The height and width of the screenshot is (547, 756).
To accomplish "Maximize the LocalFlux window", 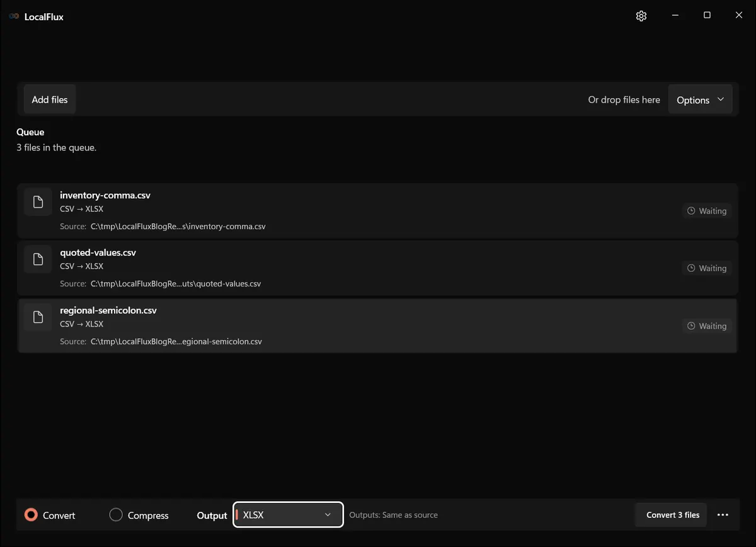I will (x=707, y=15).
